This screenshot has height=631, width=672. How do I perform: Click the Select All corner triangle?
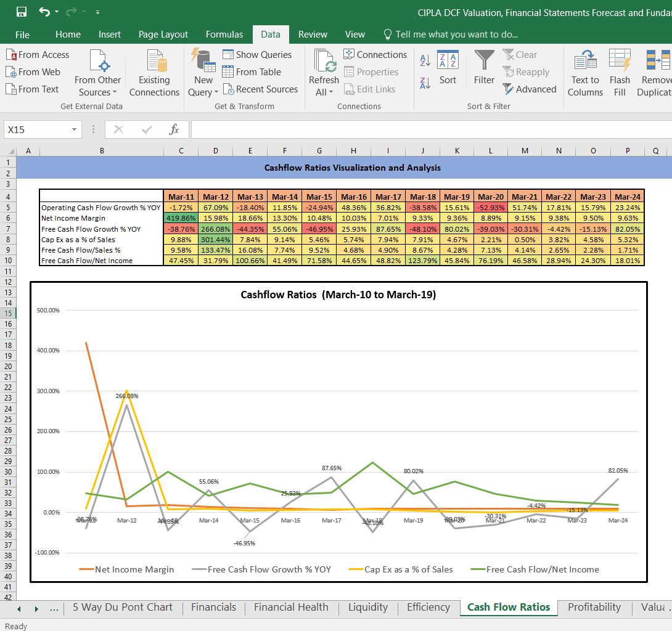[11, 151]
